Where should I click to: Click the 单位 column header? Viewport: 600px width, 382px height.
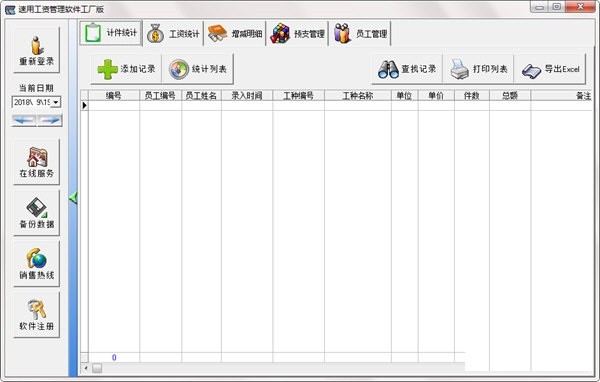[x=404, y=96]
